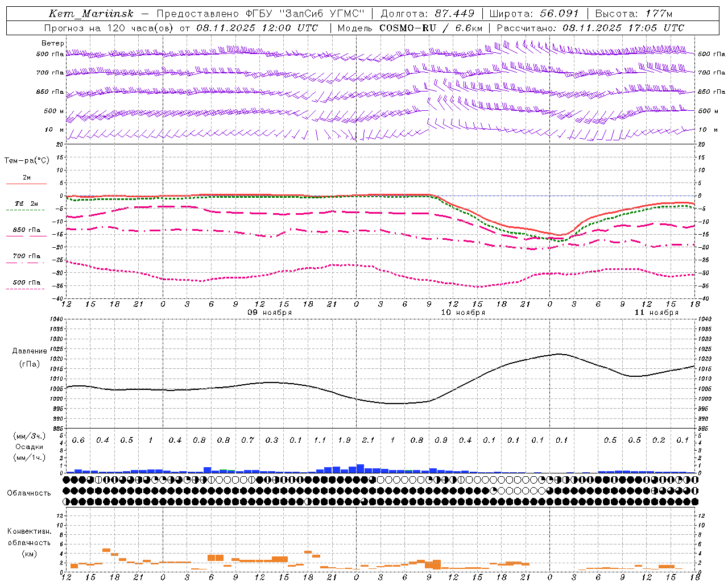Click the 'Облачность' cloudiness label
Image resolution: width=728 pixels, height=582 pixels.
29,493
